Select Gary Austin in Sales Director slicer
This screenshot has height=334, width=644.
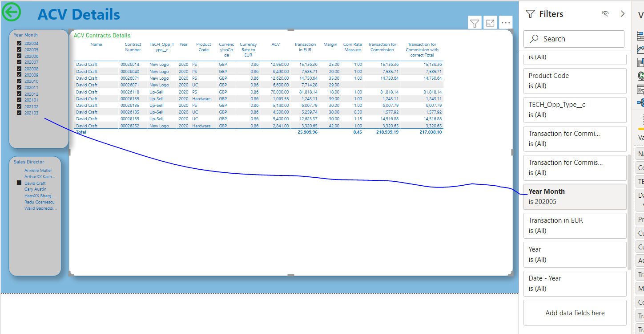coord(35,189)
